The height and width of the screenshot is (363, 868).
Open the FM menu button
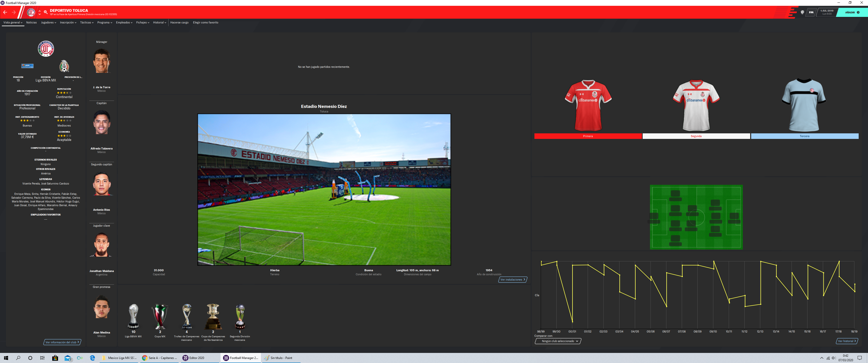pyautogui.click(x=811, y=12)
